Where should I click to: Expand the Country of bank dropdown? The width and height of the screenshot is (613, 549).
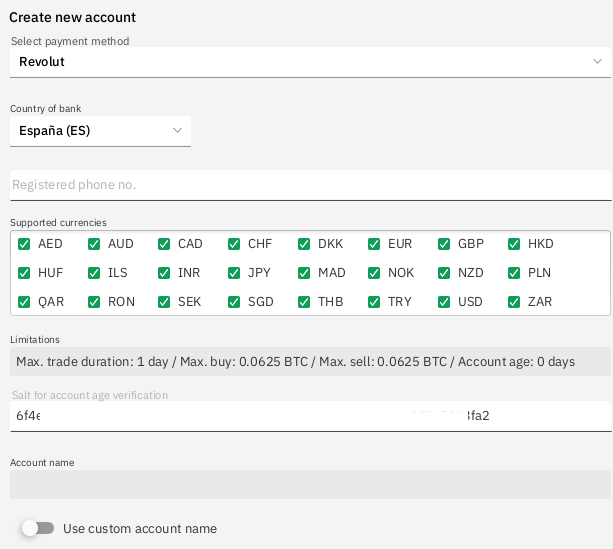100,131
